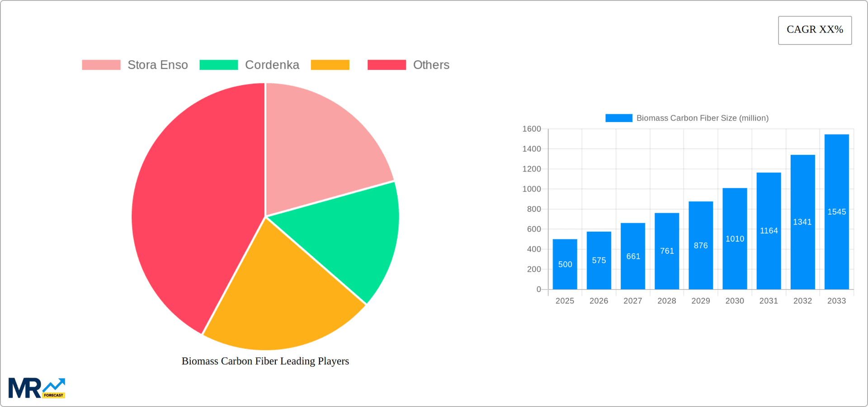The width and height of the screenshot is (868, 407).
Task: Click the Biomass Carbon Fiber Size (million) link
Action: pyautogui.click(x=702, y=118)
